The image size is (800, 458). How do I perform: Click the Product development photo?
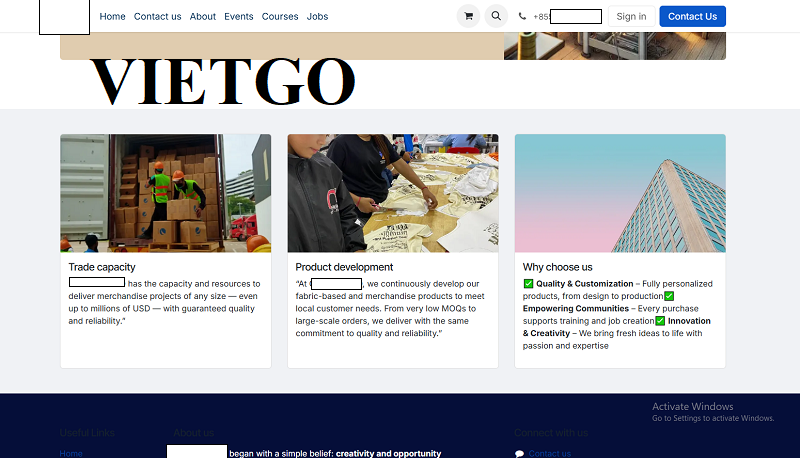tap(392, 193)
